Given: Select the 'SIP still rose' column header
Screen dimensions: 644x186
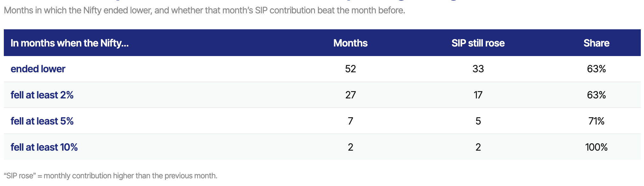Looking at the screenshot, I should pos(478,43).
